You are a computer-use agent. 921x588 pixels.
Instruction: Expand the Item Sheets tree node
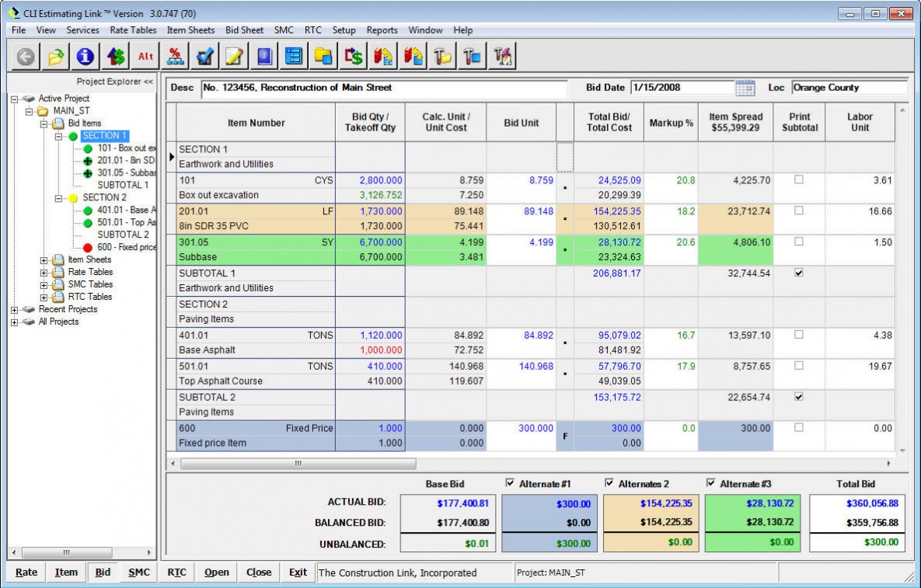click(x=44, y=260)
